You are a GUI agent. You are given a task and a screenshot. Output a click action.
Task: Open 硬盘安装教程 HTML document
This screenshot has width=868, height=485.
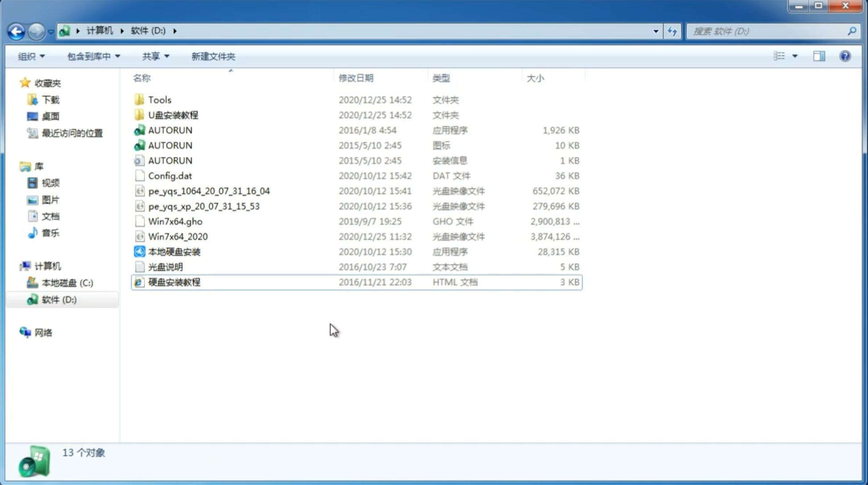point(174,282)
